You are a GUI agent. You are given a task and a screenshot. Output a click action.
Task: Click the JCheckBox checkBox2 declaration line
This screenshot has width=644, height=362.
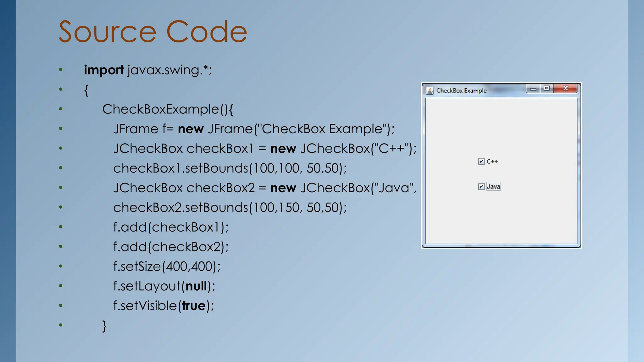pyautogui.click(x=265, y=188)
